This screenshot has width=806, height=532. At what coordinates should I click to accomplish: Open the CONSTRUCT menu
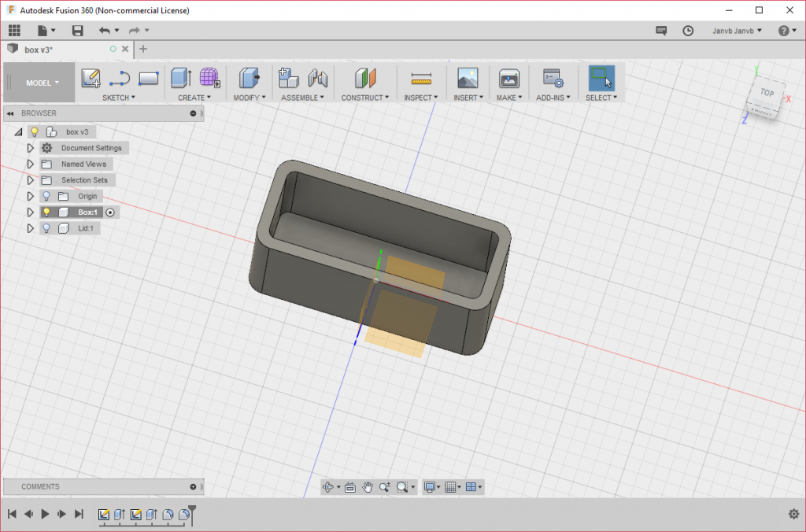click(365, 98)
